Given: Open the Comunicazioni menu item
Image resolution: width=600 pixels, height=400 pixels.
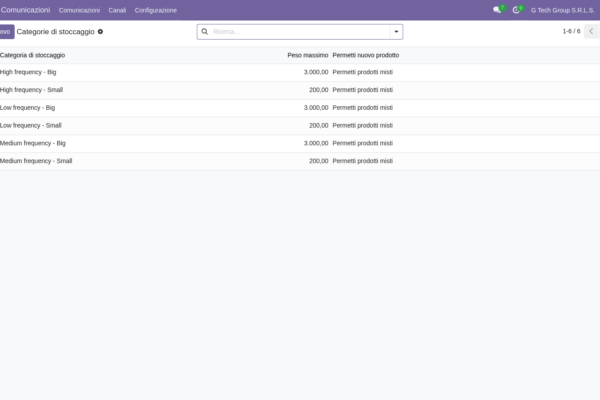Looking at the screenshot, I should tap(79, 10).
